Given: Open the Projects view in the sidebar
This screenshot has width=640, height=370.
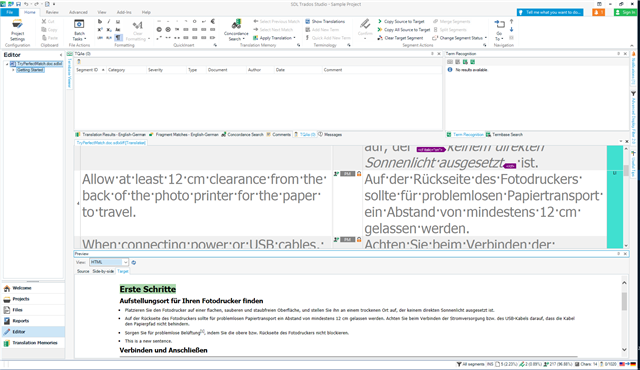Looking at the screenshot, I should 33,299.
